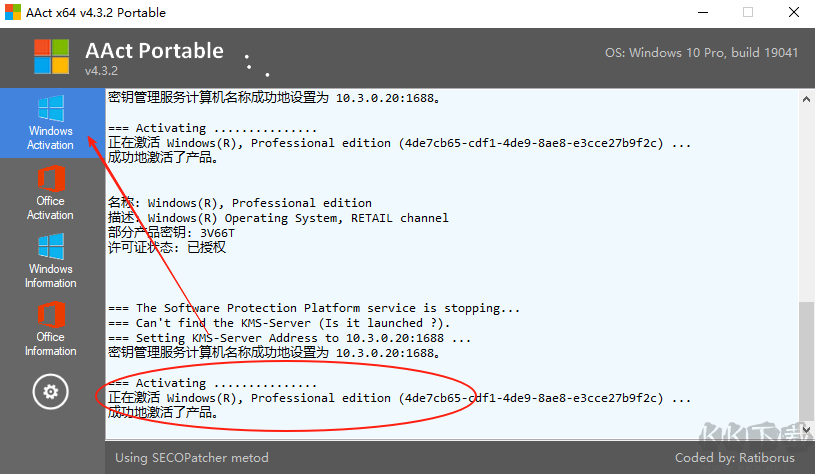This screenshot has height=474, width=815.
Task: Click the "AAct Portable" heading text
Action: pyautogui.click(x=154, y=50)
